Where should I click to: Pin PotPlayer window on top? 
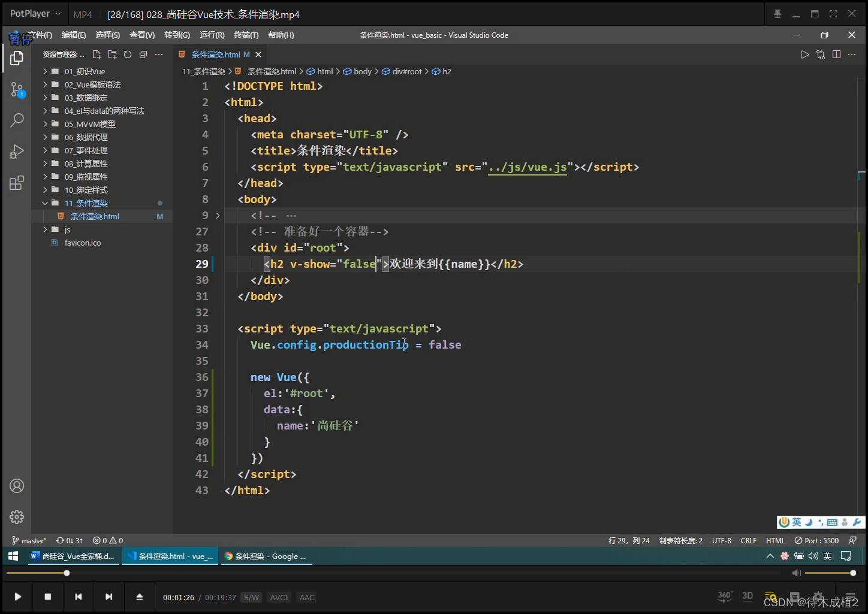point(777,14)
